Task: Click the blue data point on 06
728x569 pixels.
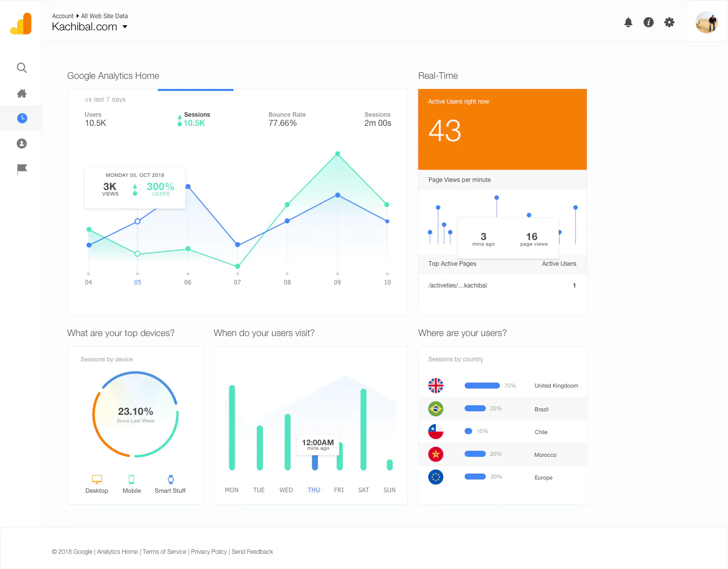Action: pyautogui.click(x=188, y=186)
